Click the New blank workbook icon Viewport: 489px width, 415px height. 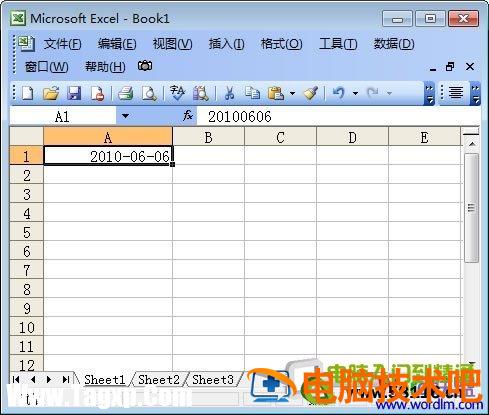28,93
